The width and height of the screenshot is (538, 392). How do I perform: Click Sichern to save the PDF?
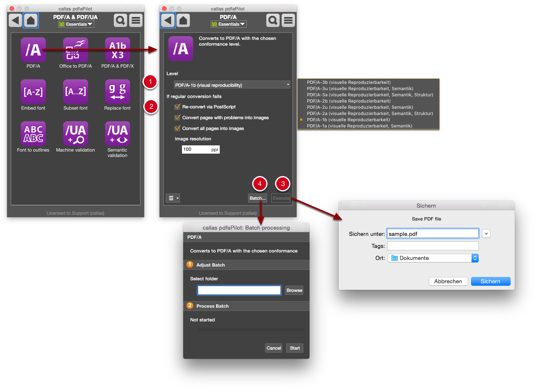click(x=491, y=281)
